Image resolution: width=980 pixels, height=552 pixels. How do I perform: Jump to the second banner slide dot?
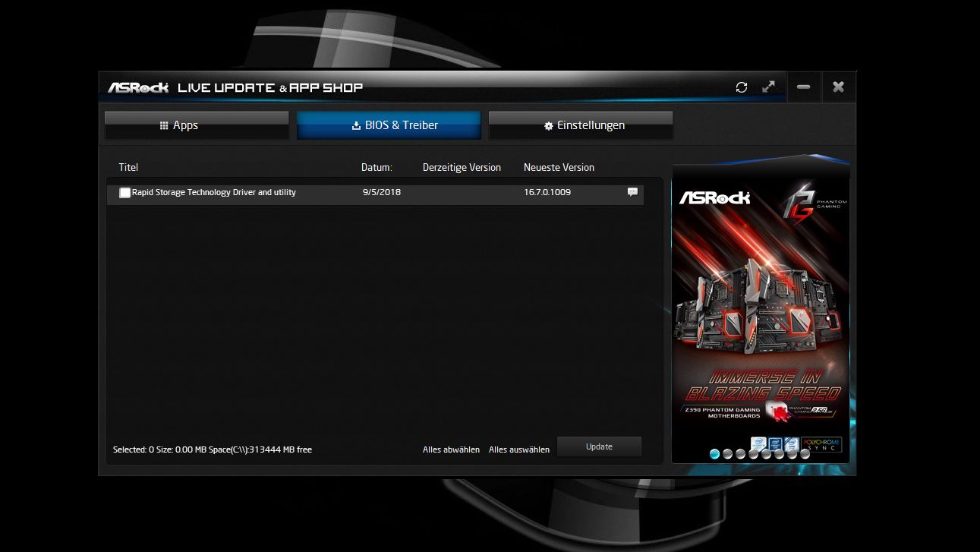click(727, 454)
